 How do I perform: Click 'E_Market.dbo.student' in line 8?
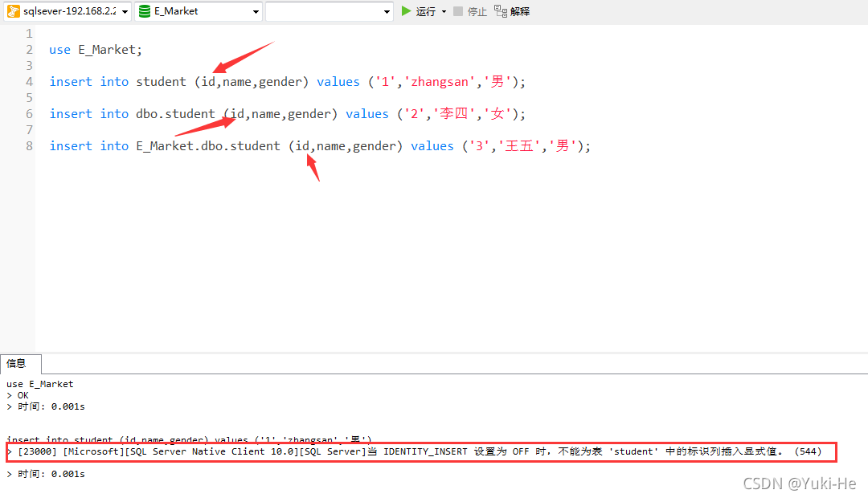(x=208, y=146)
